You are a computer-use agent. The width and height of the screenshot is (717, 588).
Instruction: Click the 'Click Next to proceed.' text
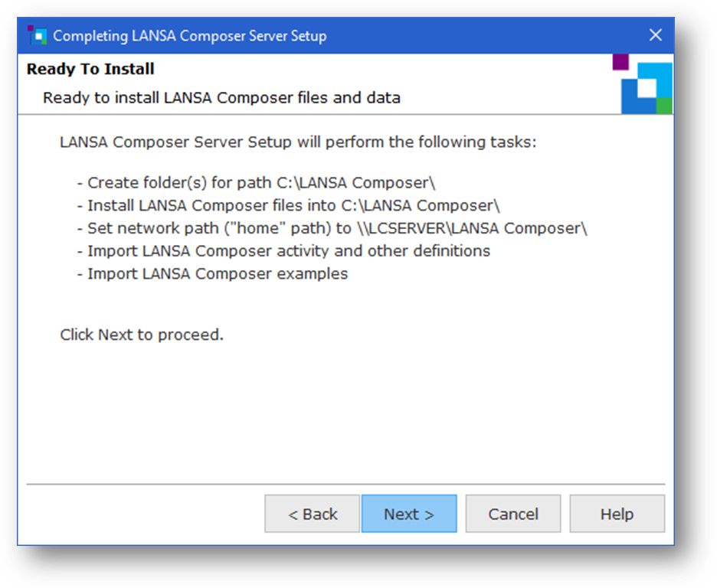click(x=142, y=335)
